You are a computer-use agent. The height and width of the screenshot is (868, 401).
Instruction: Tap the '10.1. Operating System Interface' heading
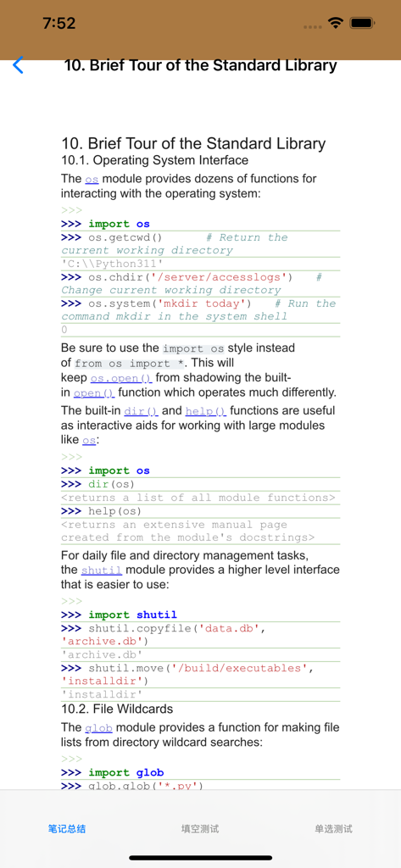(154, 160)
